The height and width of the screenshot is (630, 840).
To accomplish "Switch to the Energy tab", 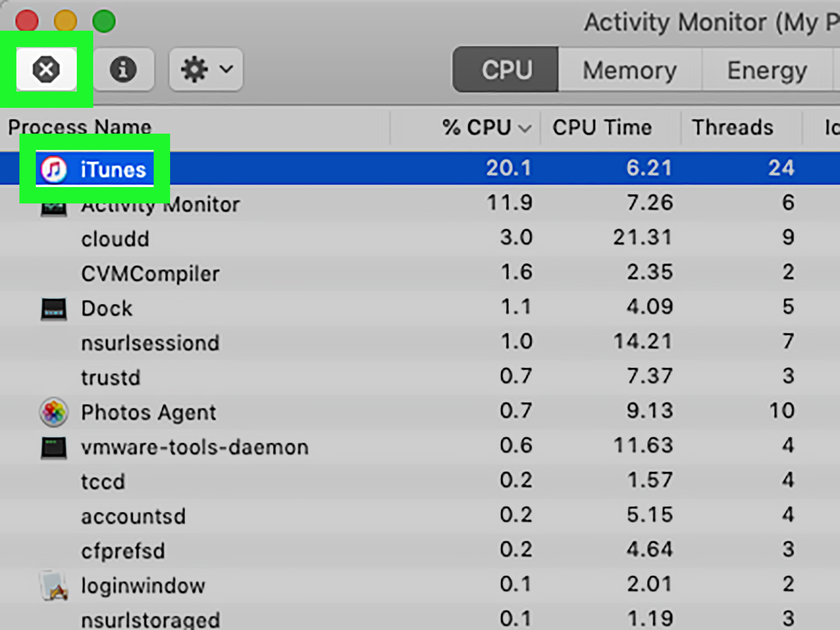I will pos(767,70).
